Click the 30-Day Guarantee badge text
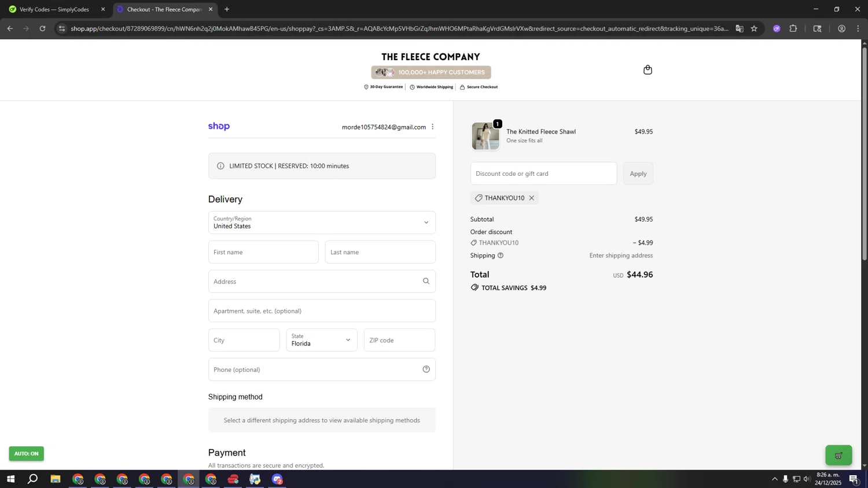Viewport: 868px width, 488px height. coord(386,87)
